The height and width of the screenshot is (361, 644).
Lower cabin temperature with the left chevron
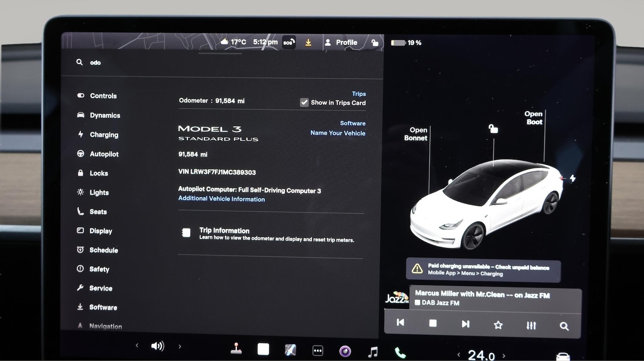(458, 355)
